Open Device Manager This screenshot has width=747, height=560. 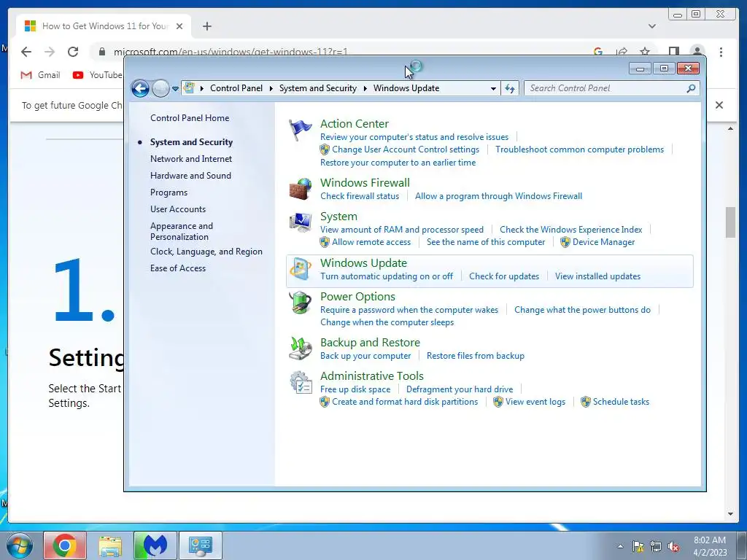click(x=603, y=242)
